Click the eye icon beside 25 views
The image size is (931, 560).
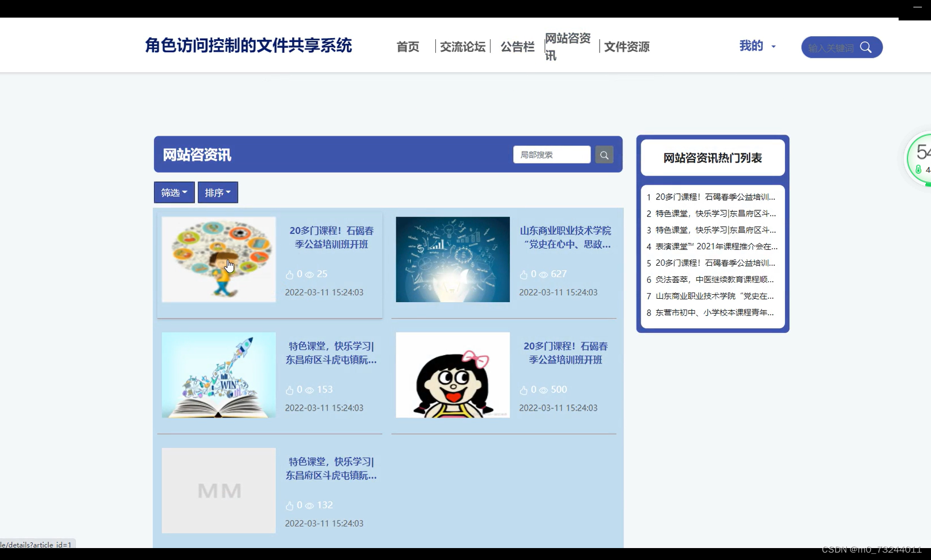(x=309, y=275)
